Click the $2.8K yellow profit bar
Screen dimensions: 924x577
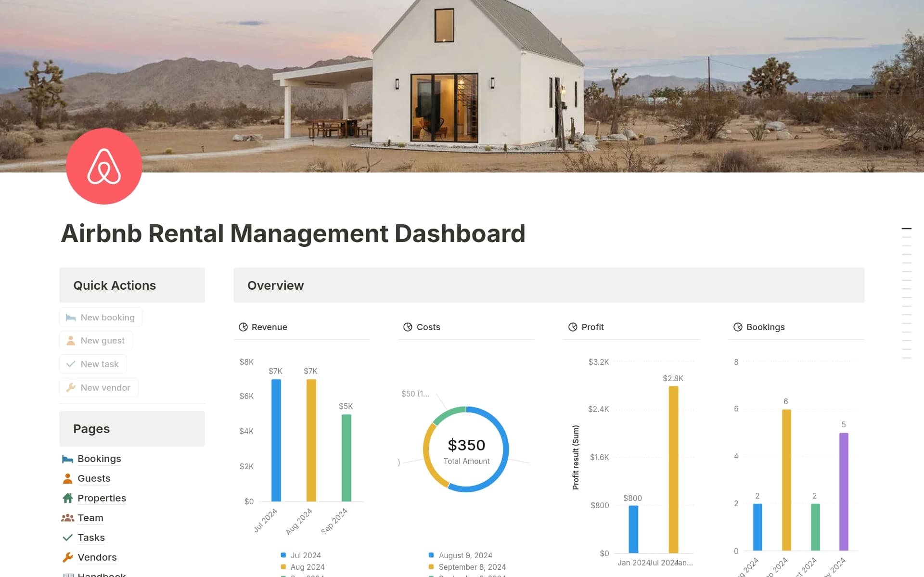click(x=673, y=469)
